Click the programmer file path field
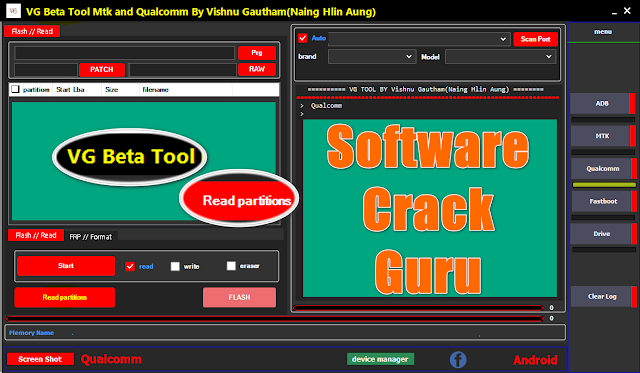 click(125, 53)
